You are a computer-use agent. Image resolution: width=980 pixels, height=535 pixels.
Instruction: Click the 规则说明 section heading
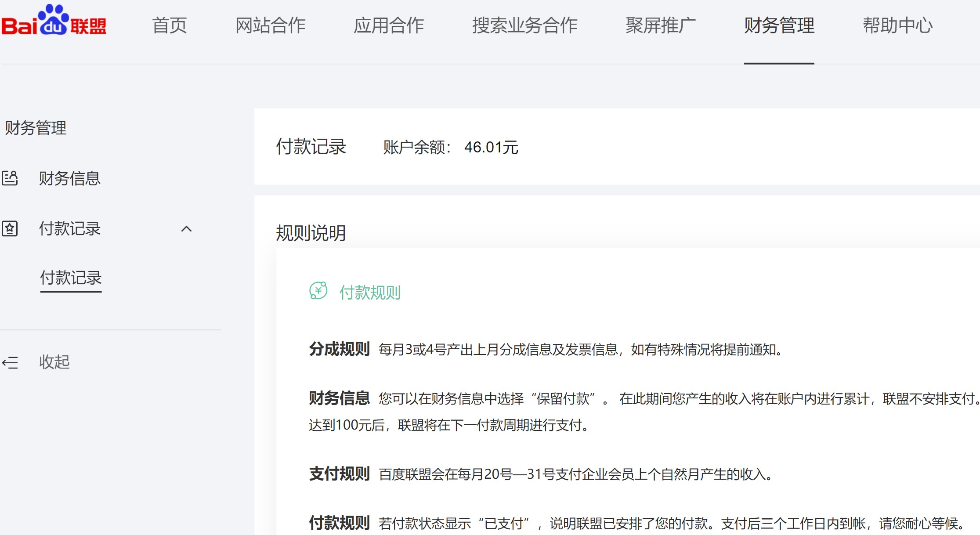point(311,233)
